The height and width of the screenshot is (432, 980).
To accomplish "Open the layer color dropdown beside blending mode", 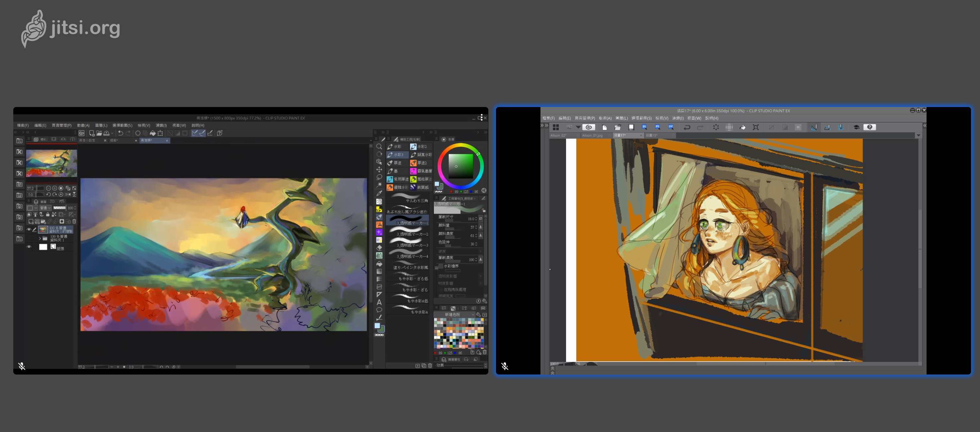I will click(32, 208).
